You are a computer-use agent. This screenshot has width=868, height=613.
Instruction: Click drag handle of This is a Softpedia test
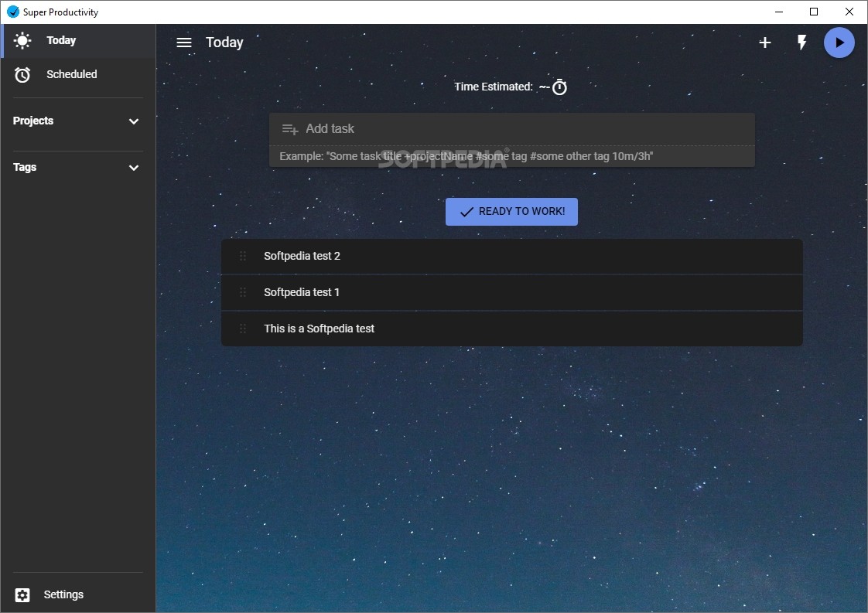coord(242,329)
